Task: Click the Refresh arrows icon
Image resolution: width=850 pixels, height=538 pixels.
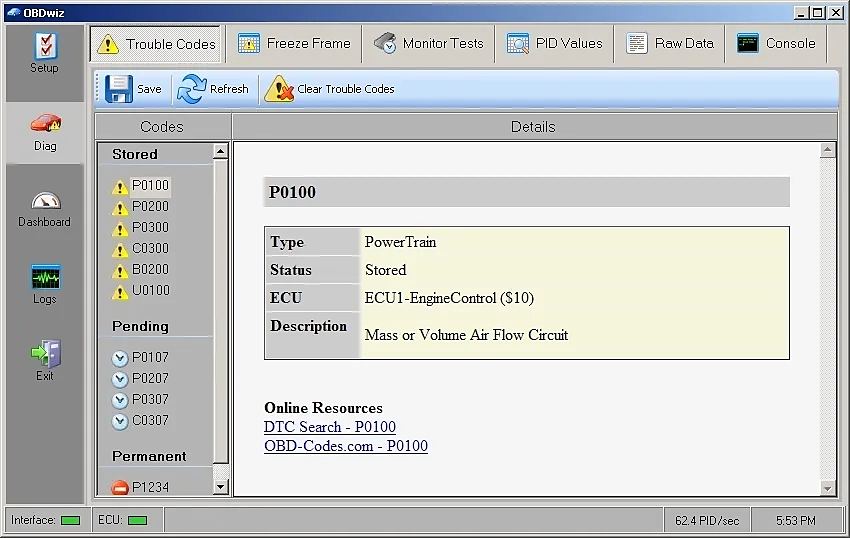Action: click(191, 89)
